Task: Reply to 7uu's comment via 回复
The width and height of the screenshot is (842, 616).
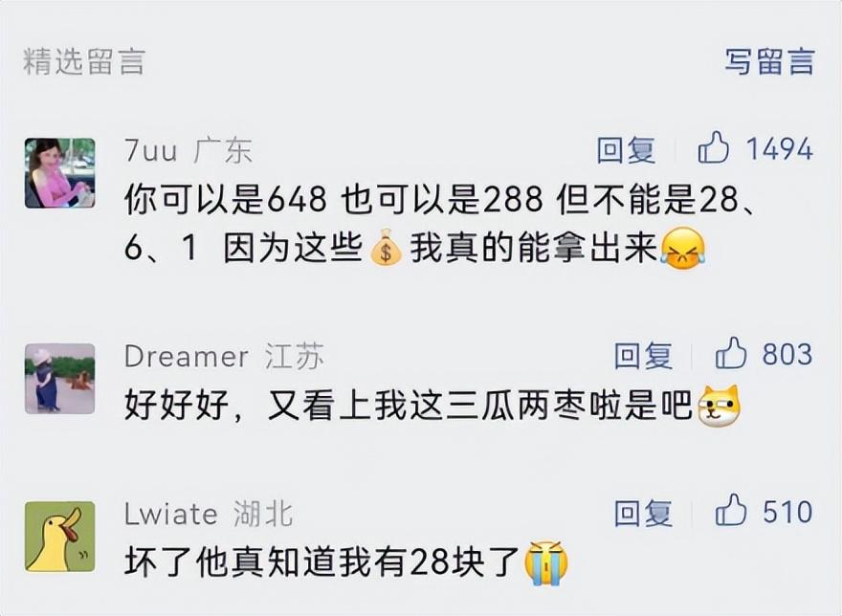Action: coord(626,149)
